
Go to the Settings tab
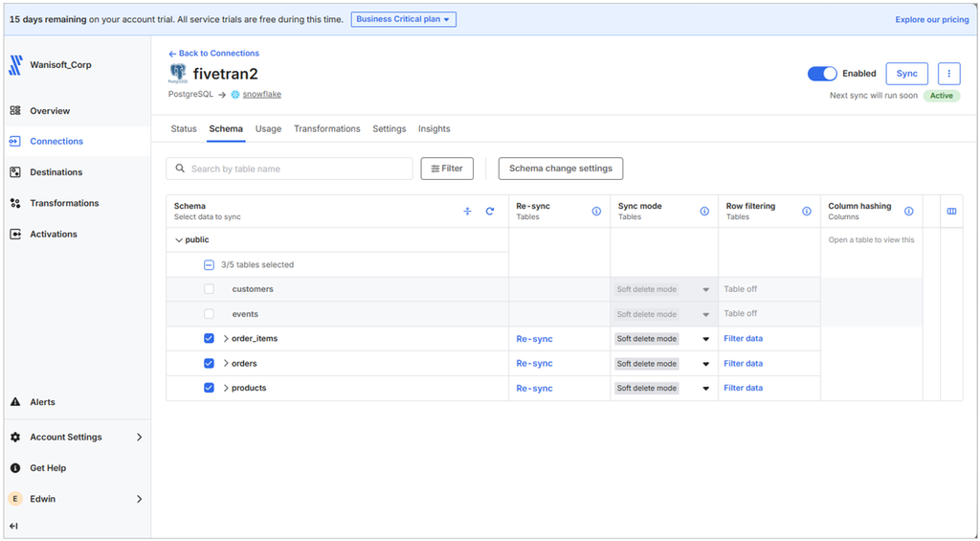point(390,129)
